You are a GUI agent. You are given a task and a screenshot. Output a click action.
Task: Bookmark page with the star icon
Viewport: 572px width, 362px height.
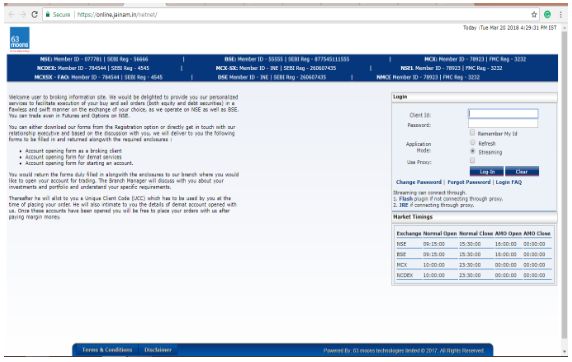click(534, 15)
